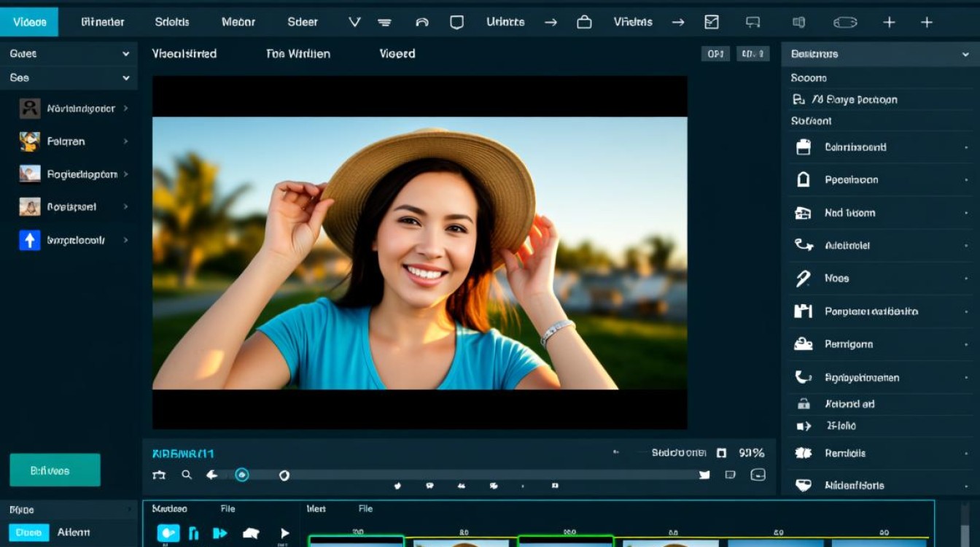The width and height of the screenshot is (980, 547).
Task: Click the blue up-arrow icon in left sidebar
Action: (x=29, y=240)
